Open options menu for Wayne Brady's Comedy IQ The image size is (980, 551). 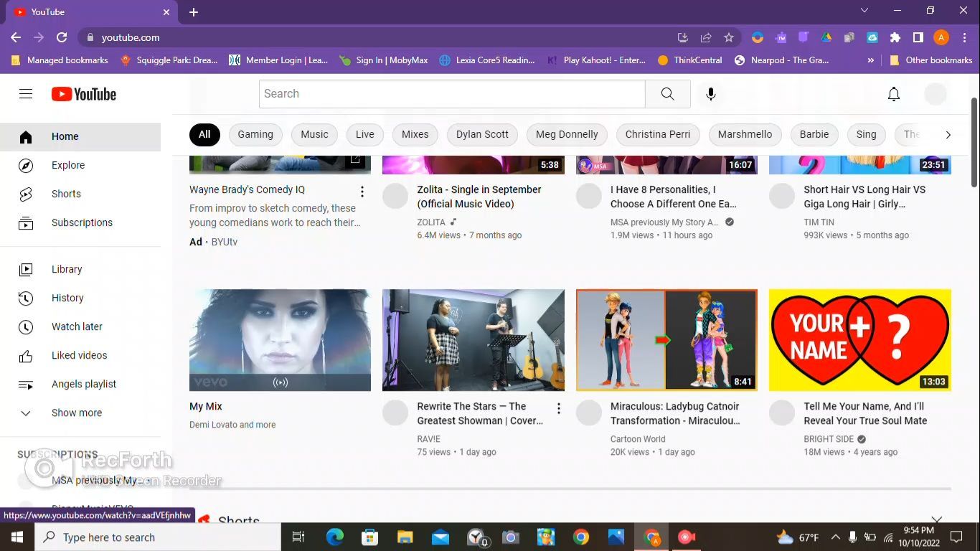click(362, 192)
